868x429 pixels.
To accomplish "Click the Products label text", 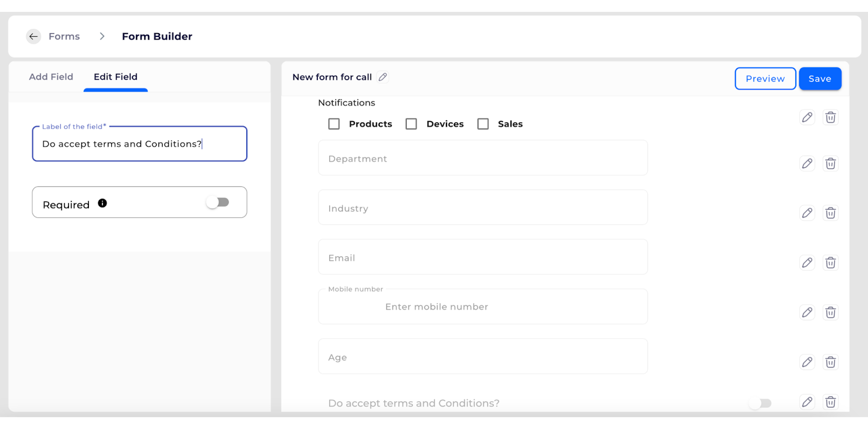I will click(x=371, y=124).
